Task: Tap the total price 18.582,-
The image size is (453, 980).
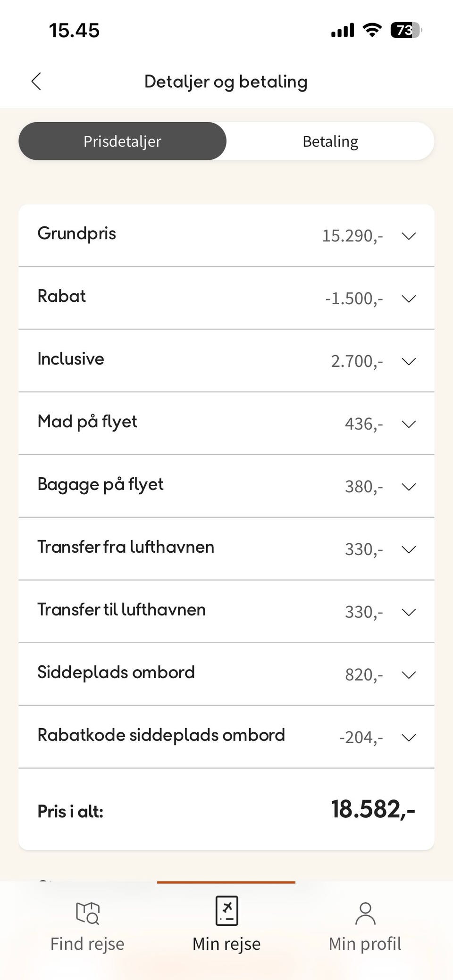Action: (373, 810)
